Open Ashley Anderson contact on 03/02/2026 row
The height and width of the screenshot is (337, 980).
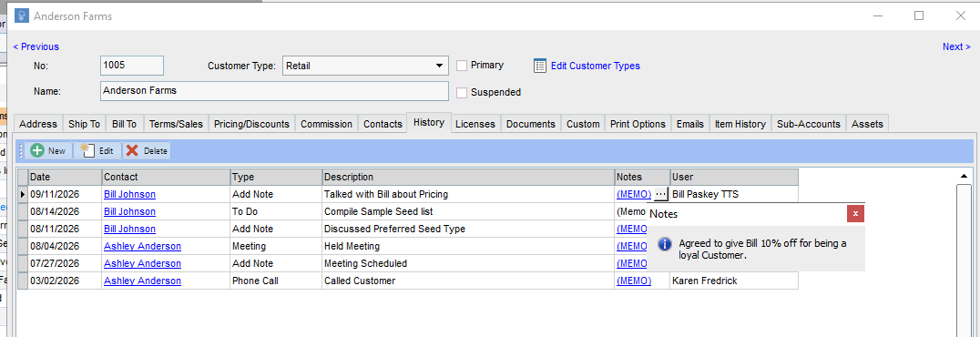tap(142, 281)
